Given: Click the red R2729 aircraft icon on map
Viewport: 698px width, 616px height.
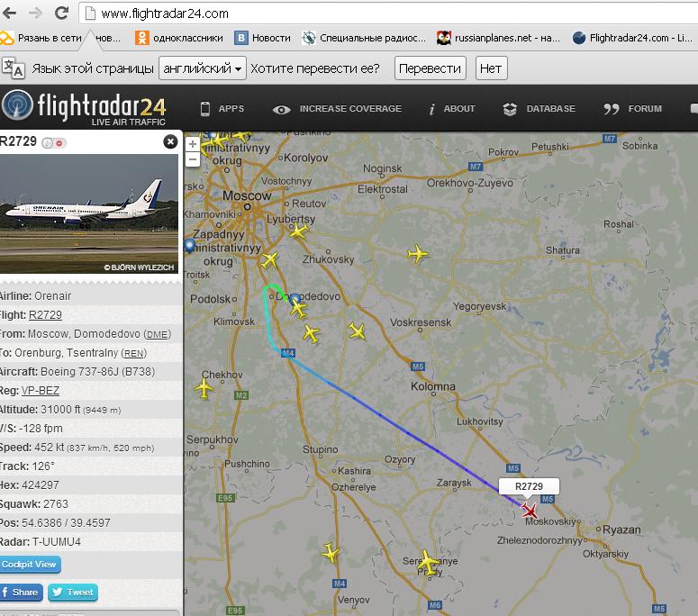Looking at the screenshot, I should click(530, 511).
